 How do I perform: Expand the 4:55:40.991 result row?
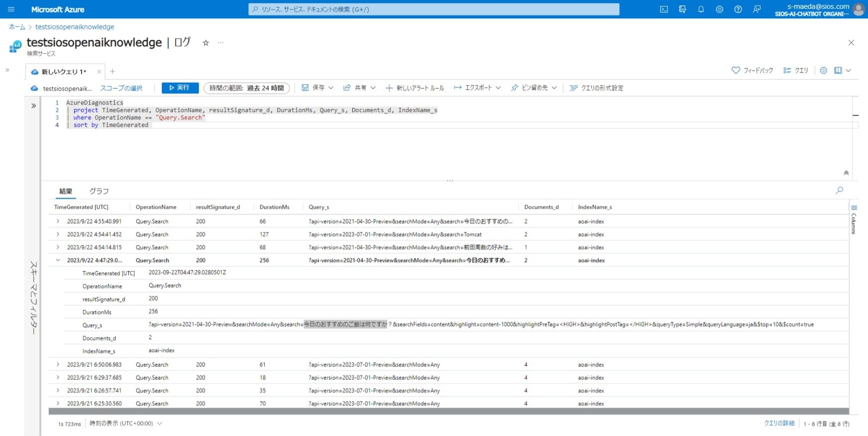coord(58,221)
